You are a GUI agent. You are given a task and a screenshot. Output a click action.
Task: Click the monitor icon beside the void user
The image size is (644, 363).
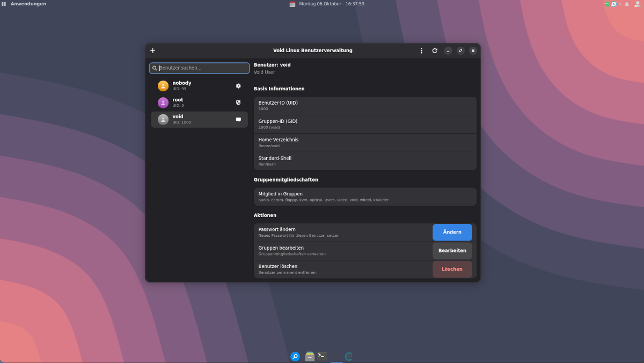pyautogui.click(x=238, y=119)
